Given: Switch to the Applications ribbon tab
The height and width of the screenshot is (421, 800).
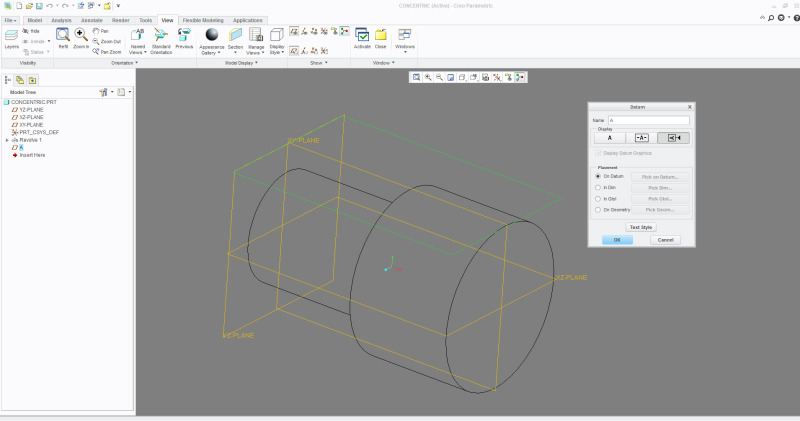Looking at the screenshot, I should [x=247, y=20].
